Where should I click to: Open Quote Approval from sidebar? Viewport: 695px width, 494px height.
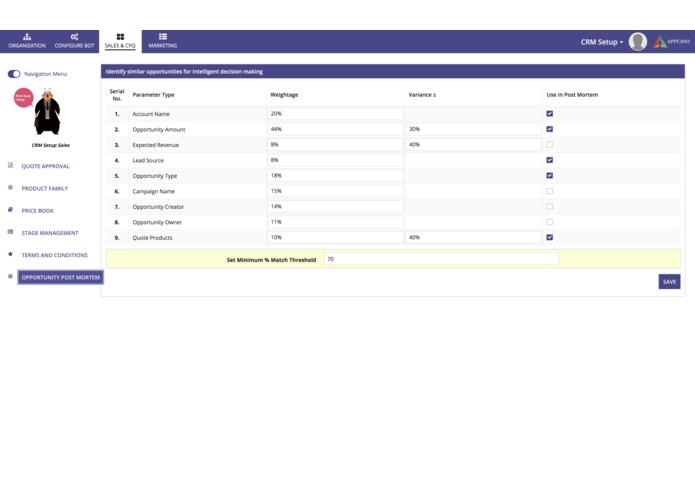(x=46, y=166)
